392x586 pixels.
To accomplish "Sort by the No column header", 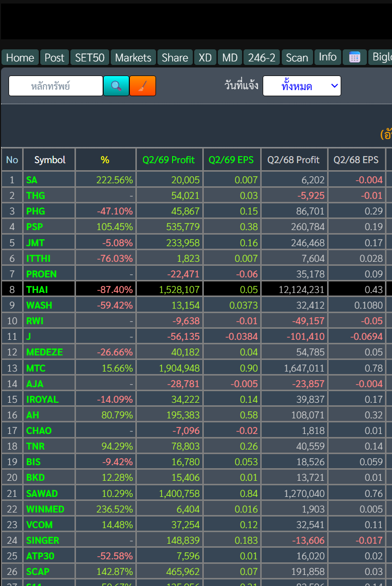I will coord(12,160).
